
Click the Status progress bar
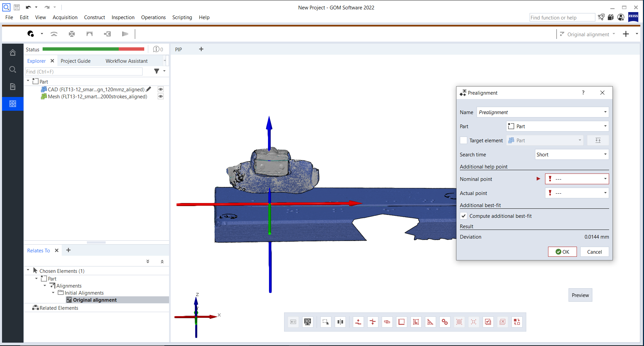(x=93, y=49)
